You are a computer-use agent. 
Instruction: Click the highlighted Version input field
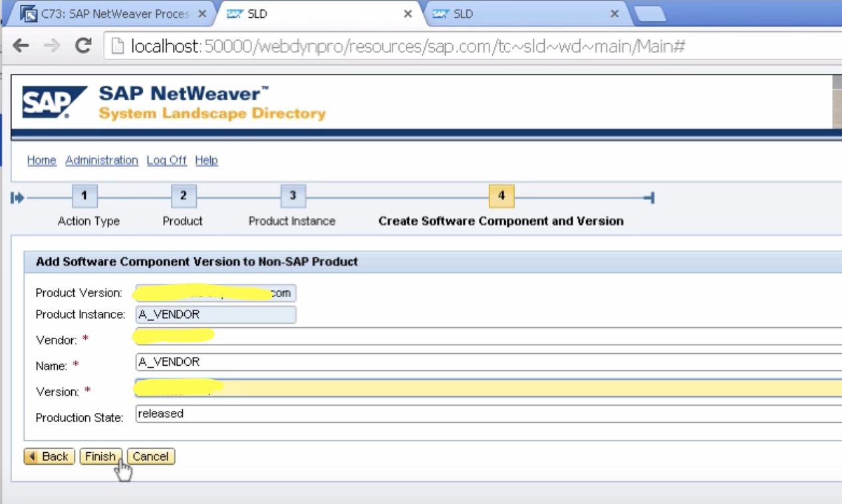pos(488,388)
